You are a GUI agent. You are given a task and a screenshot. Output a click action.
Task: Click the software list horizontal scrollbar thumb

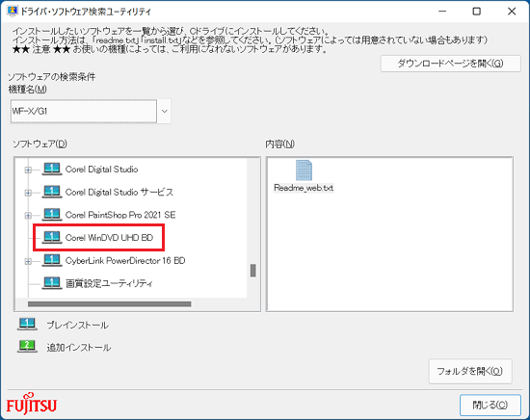tap(109, 304)
